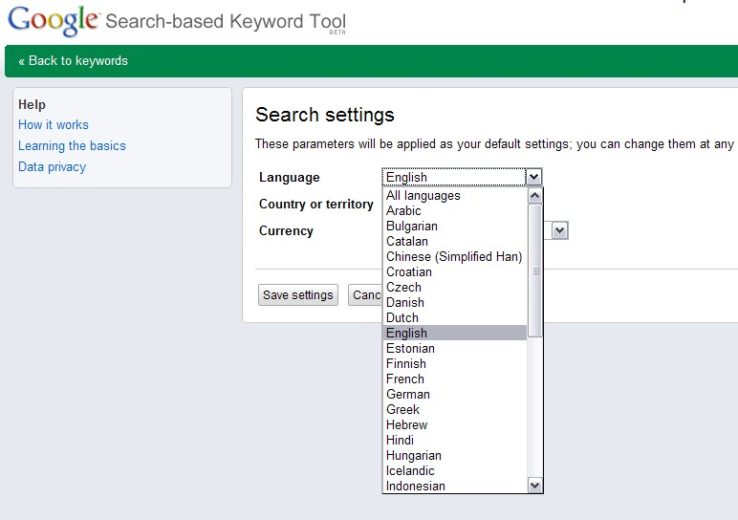Open the Currency dropdown arrow
Screen dimensions: 738x520
[560, 231]
